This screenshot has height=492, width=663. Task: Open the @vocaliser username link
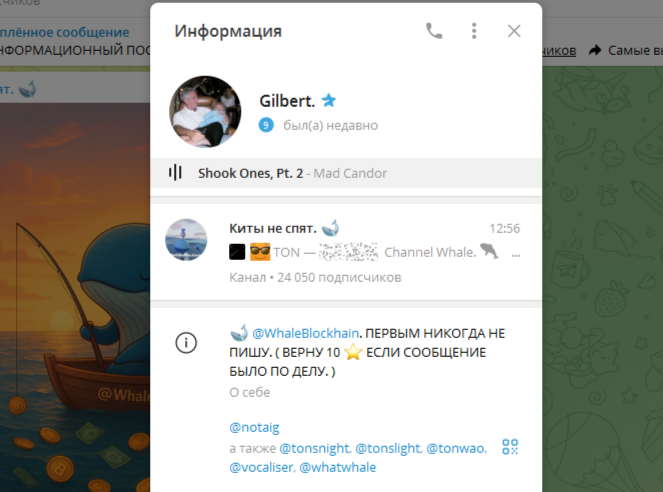(x=261, y=467)
